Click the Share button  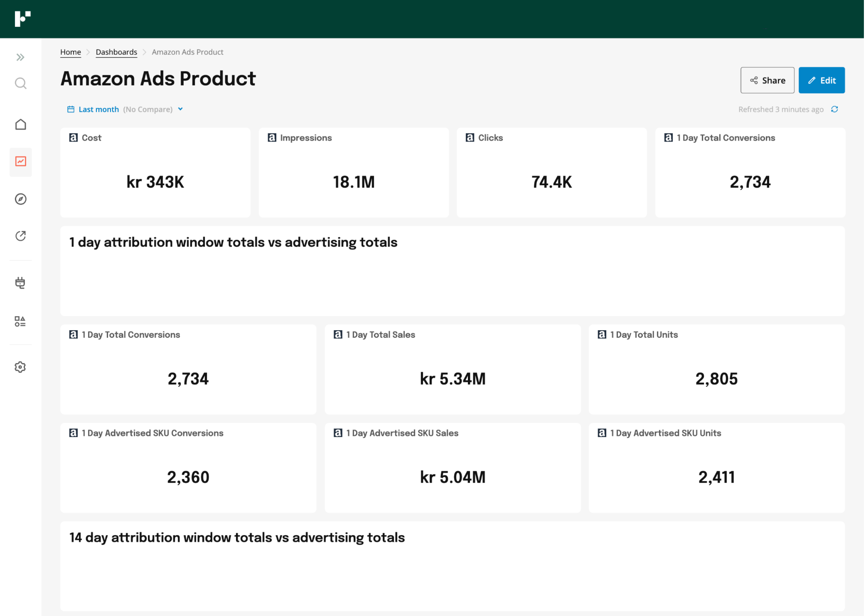[x=767, y=80]
